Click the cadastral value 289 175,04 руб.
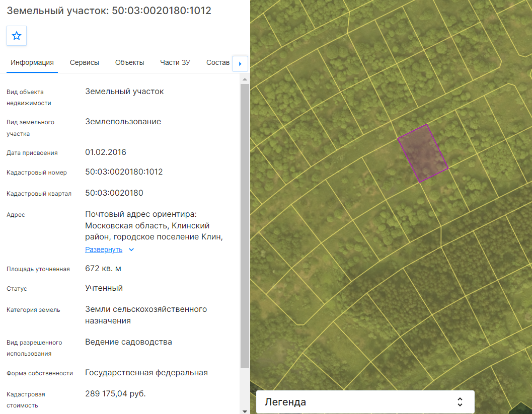Screen dimensions: 532x414 [115, 394]
